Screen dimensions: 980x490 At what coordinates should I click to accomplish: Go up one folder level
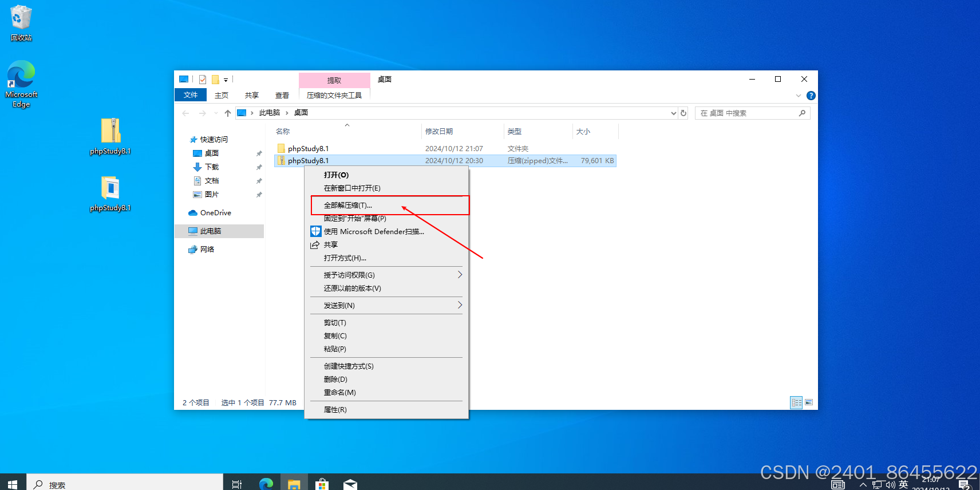click(228, 113)
